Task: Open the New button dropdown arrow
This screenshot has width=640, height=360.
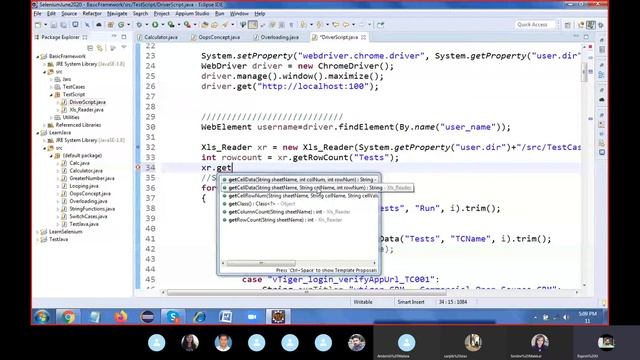Action: (x=45, y=25)
